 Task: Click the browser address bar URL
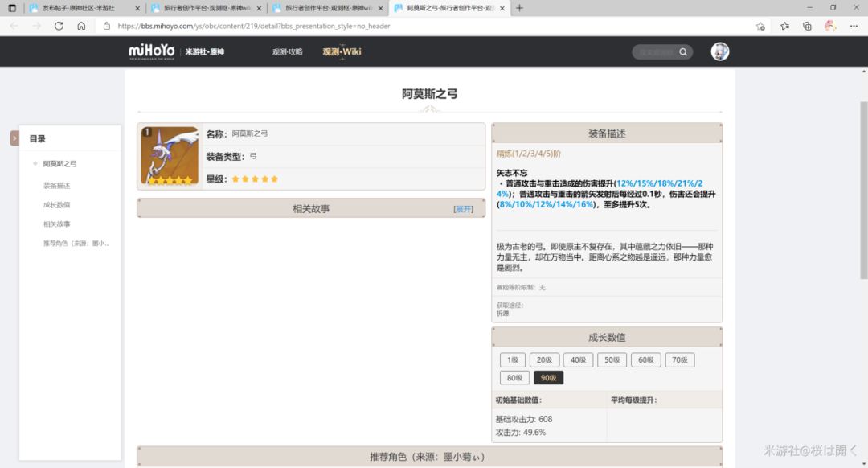253,26
